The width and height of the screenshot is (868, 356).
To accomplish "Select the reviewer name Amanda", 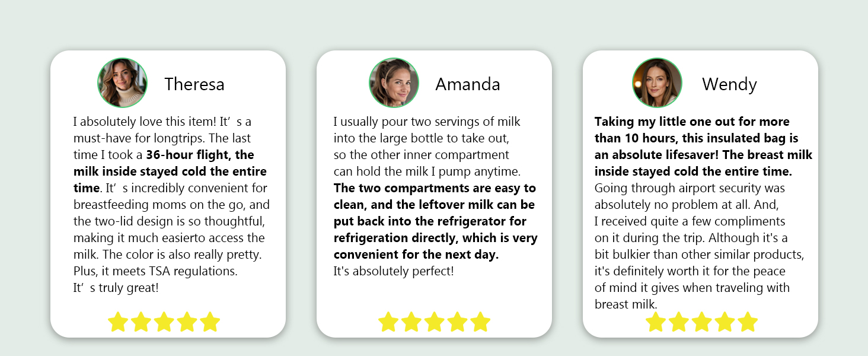I will [468, 84].
